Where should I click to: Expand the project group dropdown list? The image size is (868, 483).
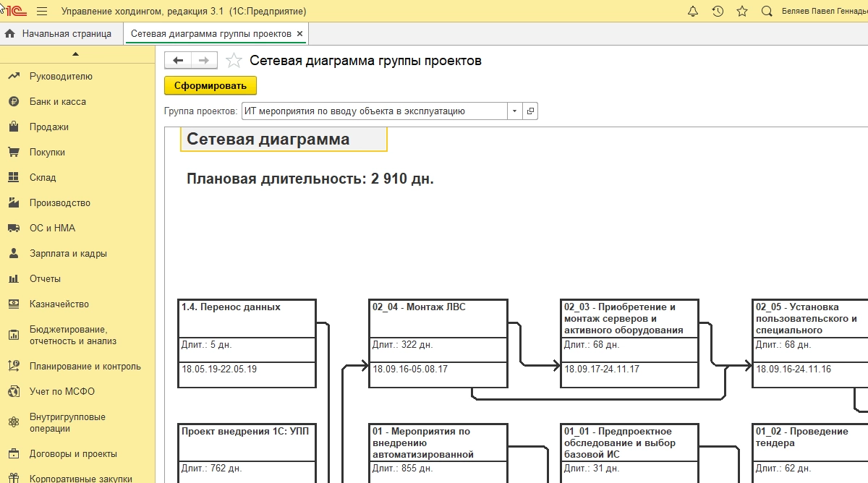[x=514, y=111]
